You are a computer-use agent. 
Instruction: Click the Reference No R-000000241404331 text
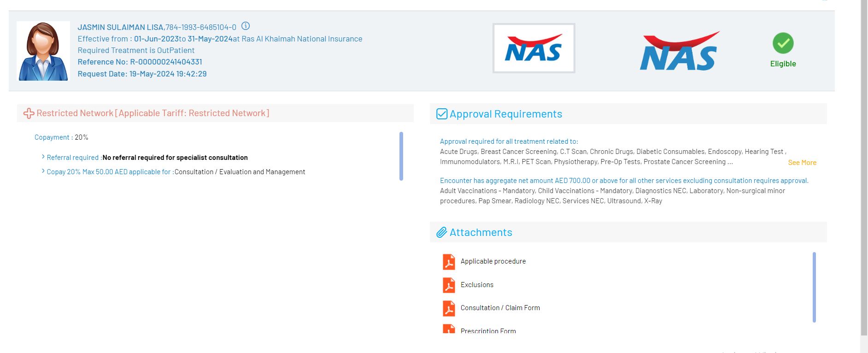coord(140,62)
